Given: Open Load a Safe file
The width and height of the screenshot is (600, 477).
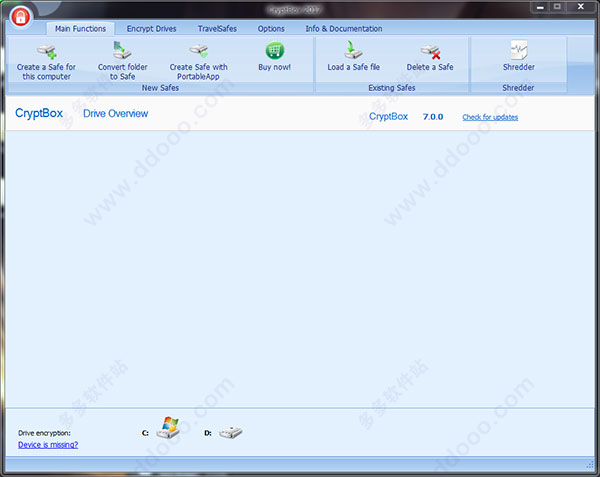Looking at the screenshot, I should 353,57.
